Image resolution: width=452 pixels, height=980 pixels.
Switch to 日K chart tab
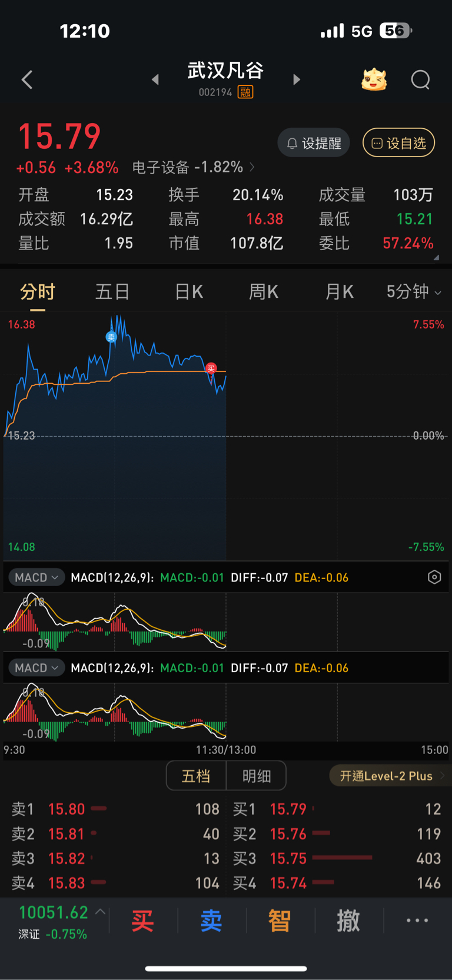[x=189, y=292]
